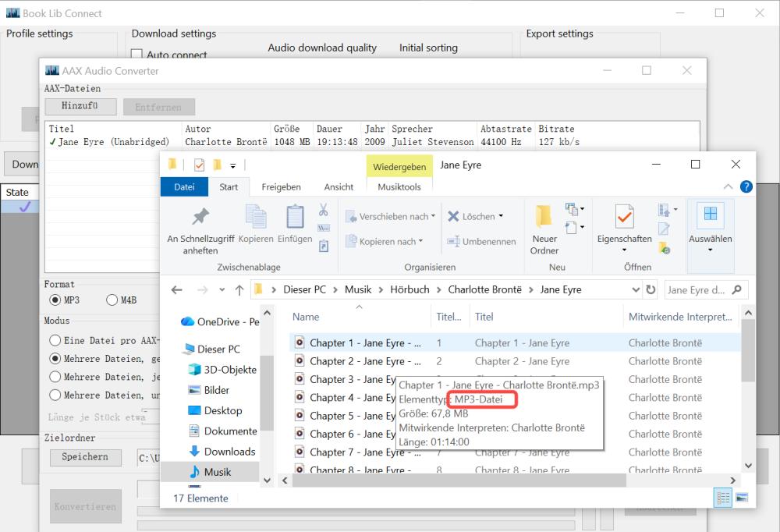Viewport: 780px width, 532px height.
Task: Click the Verlauf history icon in Öffnen group
Action: point(664,247)
